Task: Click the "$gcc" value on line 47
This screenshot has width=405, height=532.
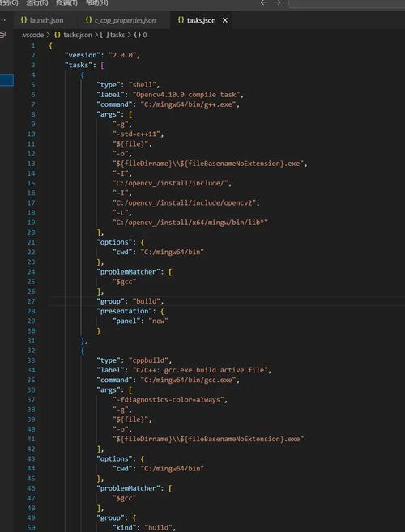Action: click(125, 498)
